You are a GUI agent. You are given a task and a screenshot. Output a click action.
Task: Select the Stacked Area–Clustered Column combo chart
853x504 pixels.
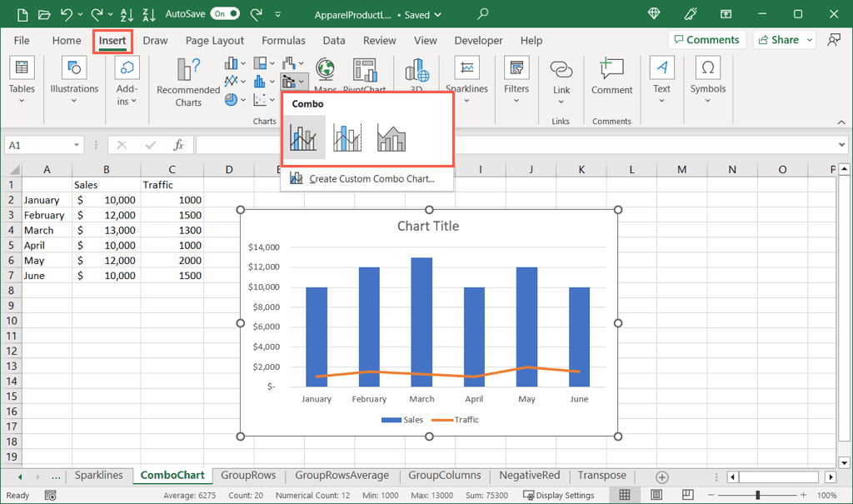point(392,137)
